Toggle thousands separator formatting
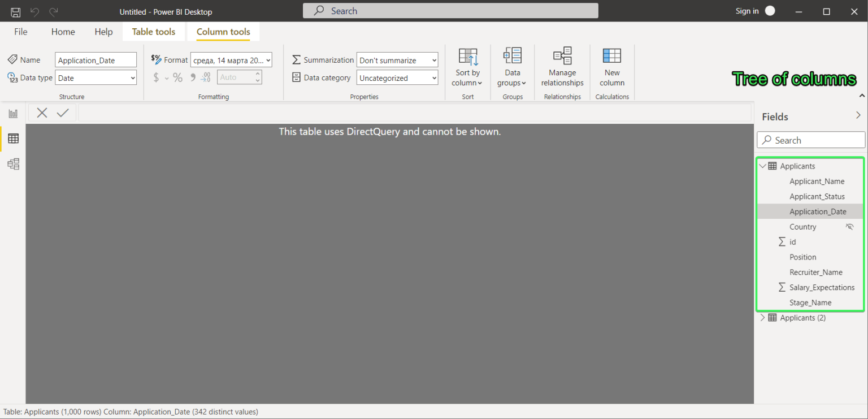The height and width of the screenshot is (419, 868). [192, 77]
